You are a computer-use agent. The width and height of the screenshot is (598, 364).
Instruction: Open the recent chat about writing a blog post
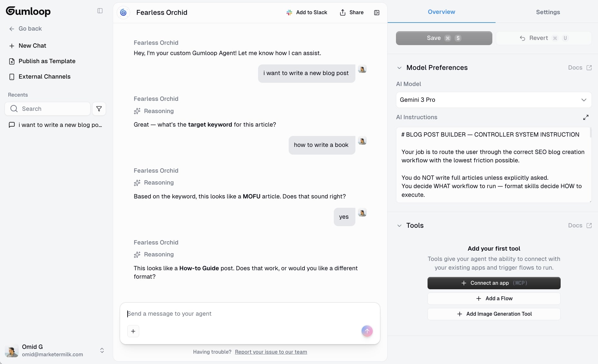click(x=55, y=125)
